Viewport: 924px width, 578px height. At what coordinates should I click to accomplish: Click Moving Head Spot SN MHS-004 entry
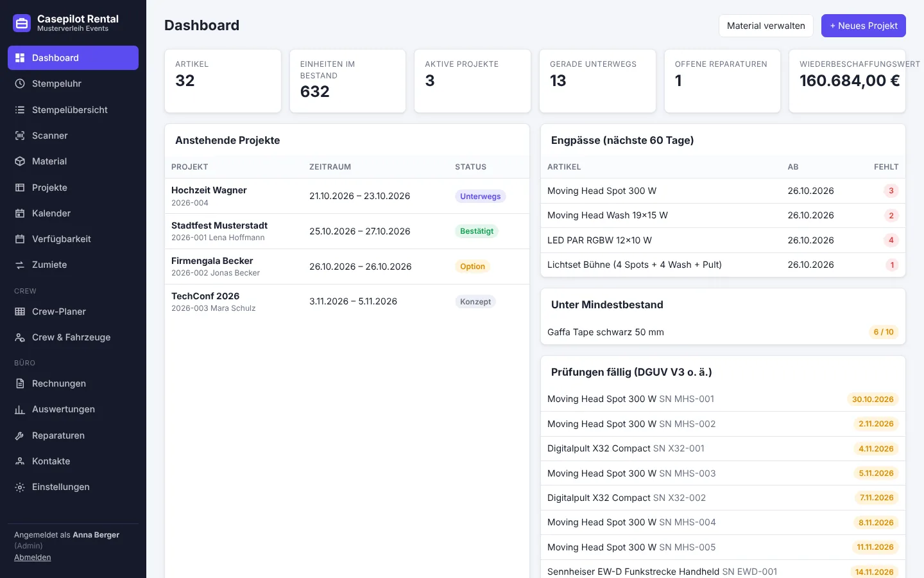coord(723,522)
